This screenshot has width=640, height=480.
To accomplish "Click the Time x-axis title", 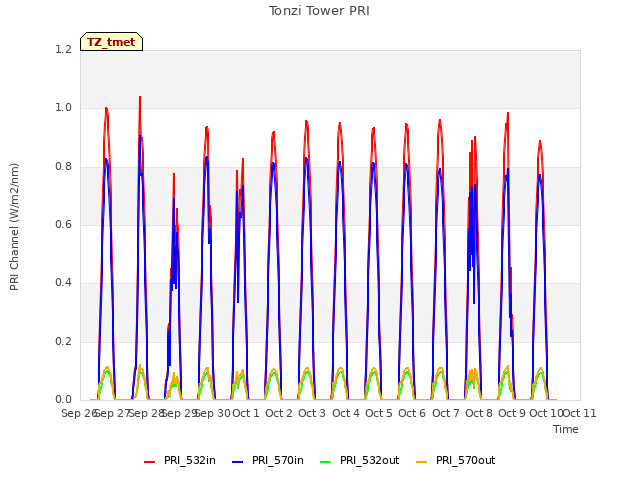I will [x=566, y=429].
